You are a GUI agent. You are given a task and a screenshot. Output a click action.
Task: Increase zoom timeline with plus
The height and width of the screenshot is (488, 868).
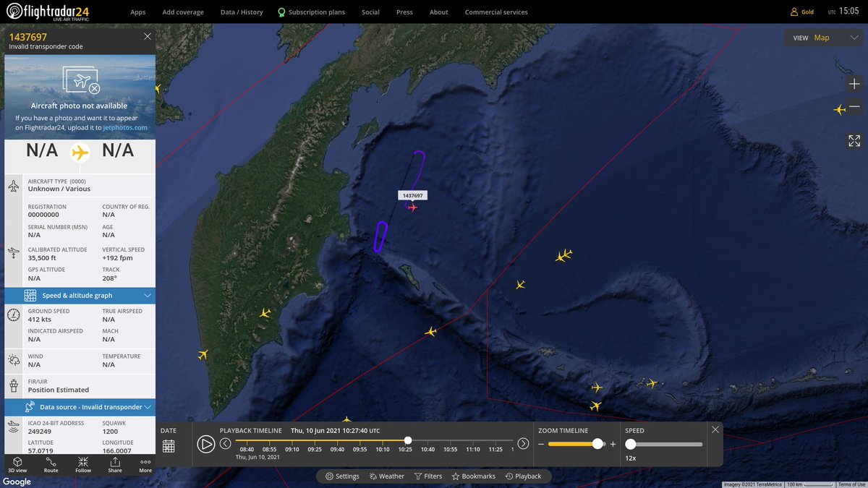pyautogui.click(x=613, y=444)
